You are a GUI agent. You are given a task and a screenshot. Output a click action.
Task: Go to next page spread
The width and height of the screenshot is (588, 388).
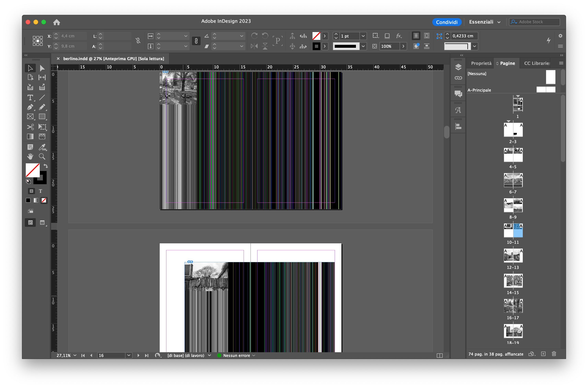(x=138, y=355)
